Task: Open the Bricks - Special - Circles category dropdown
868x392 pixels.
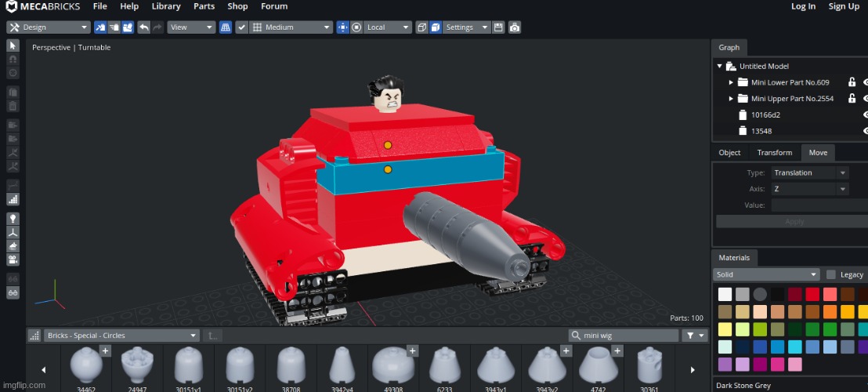Action: pos(121,336)
